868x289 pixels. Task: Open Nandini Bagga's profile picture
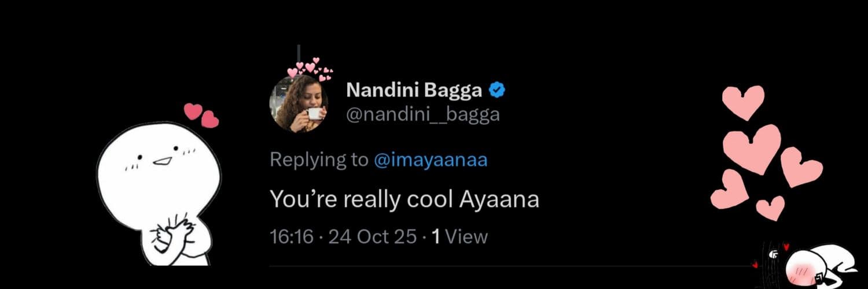coord(299,104)
